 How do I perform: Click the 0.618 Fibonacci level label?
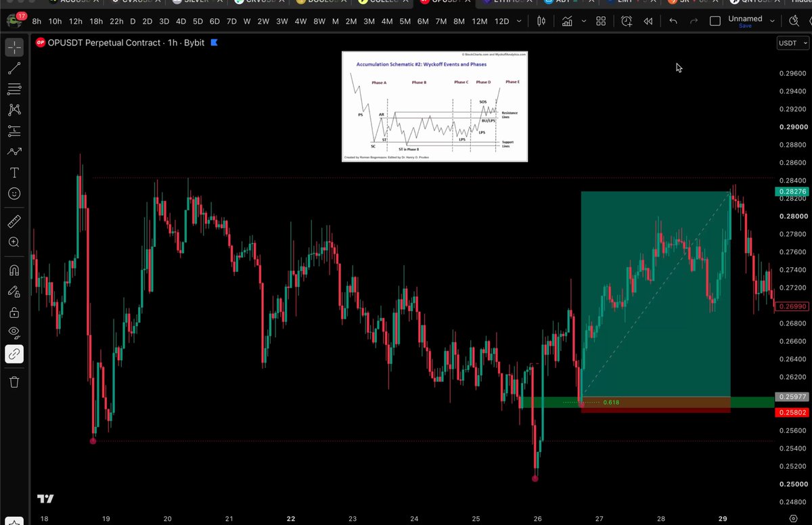pyautogui.click(x=611, y=403)
